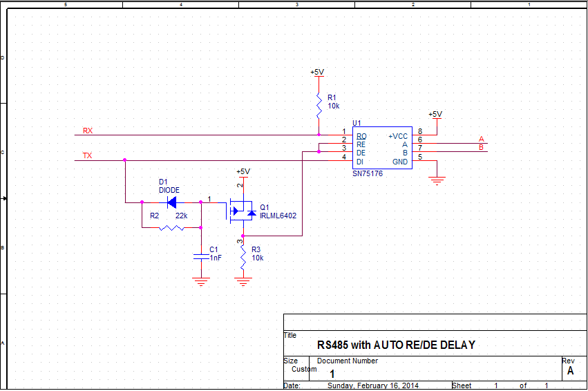Click the +5V power symbol above Q1
Image resolution: width=588 pixels, height=391 pixels.
(243, 173)
